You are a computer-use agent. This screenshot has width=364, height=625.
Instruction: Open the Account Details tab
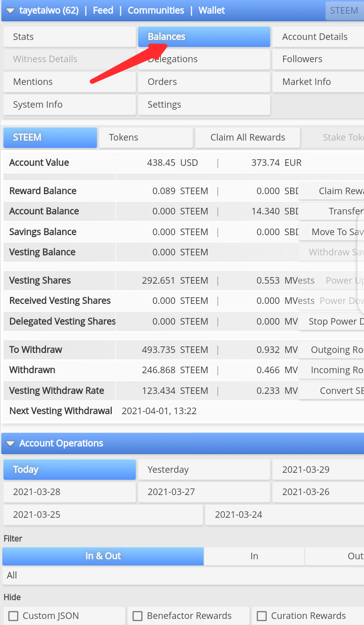tap(318, 37)
